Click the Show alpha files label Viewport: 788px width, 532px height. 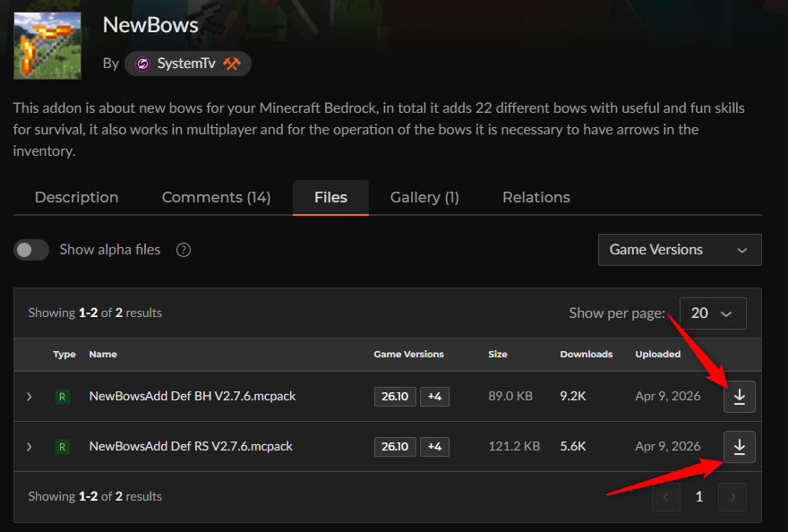(x=109, y=250)
